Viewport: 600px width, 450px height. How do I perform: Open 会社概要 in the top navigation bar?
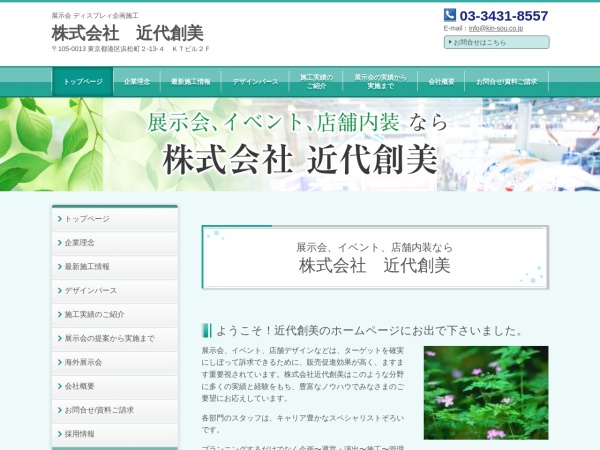(441, 81)
